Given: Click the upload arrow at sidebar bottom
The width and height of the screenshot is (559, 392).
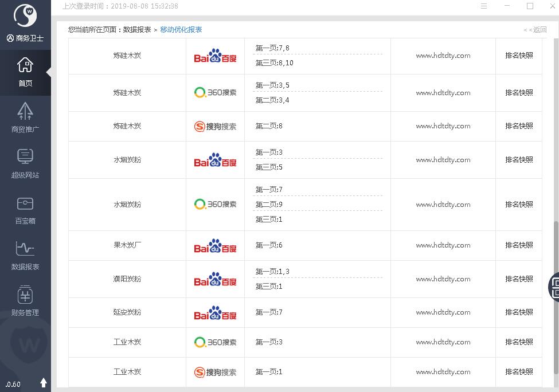Looking at the screenshot, I should 44,382.
